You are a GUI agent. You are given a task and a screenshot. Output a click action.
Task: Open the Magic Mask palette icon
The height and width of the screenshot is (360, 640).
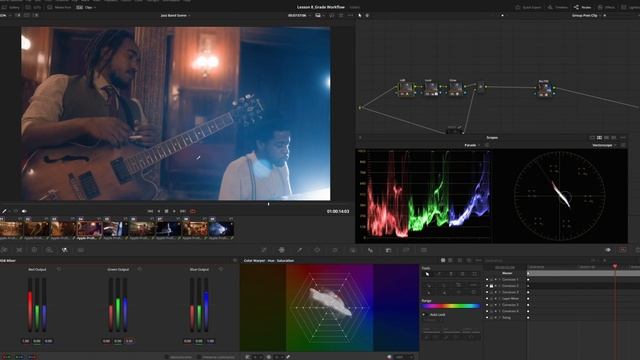[x=353, y=250]
